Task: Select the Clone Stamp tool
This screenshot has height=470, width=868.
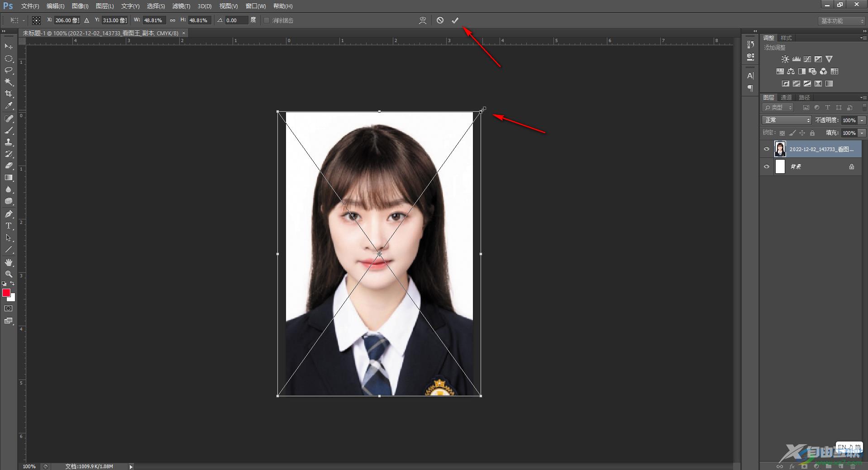Action: (9, 142)
